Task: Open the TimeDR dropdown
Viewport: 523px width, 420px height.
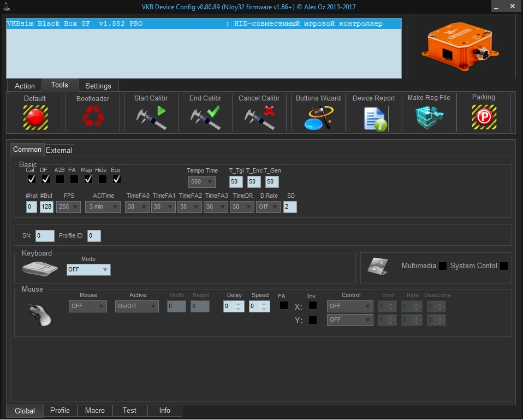Action: click(242, 207)
